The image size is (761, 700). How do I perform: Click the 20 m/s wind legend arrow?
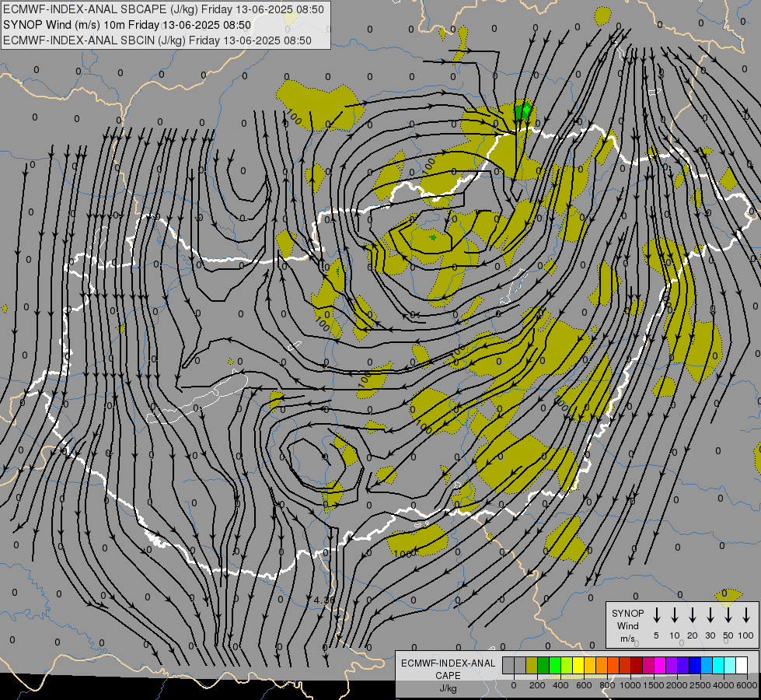692,615
